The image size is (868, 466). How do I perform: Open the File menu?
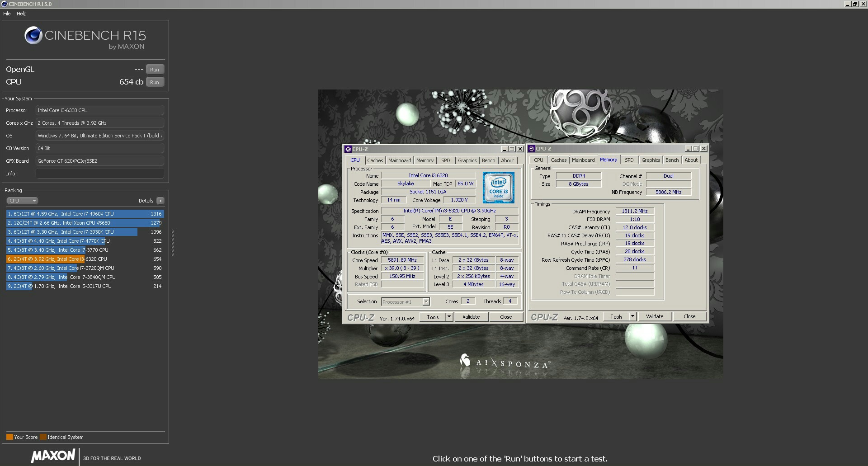pos(7,14)
